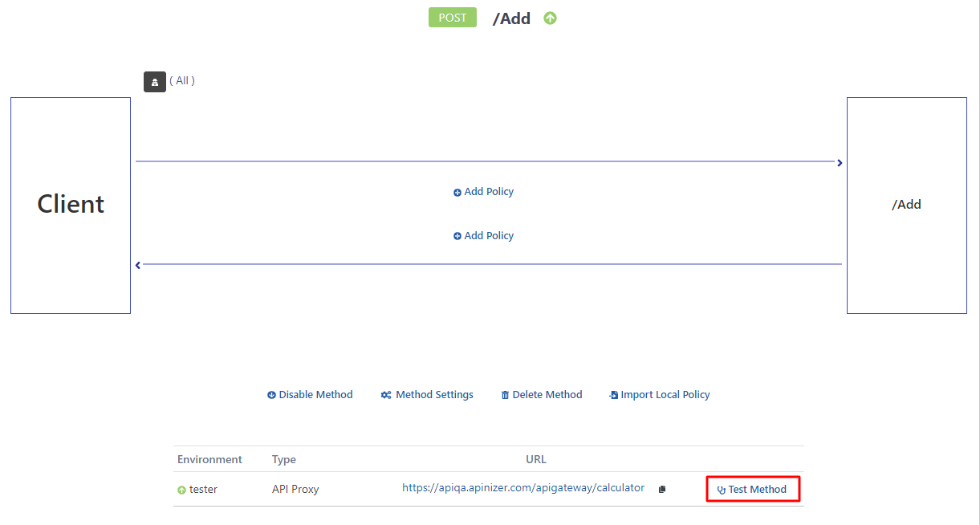This screenshot has width=980, height=525.
Task: Disable Method for the /Add endpoint
Action: pos(310,395)
